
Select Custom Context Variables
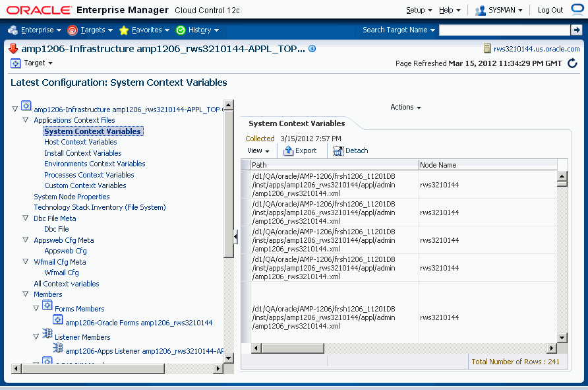pos(85,185)
